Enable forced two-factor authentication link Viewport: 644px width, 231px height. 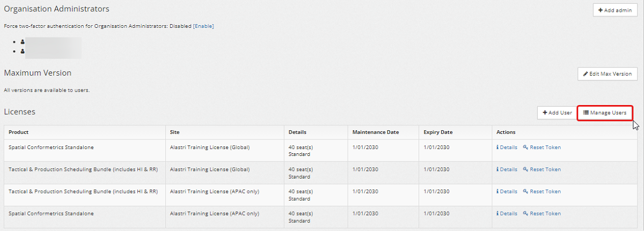pos(203,26)
